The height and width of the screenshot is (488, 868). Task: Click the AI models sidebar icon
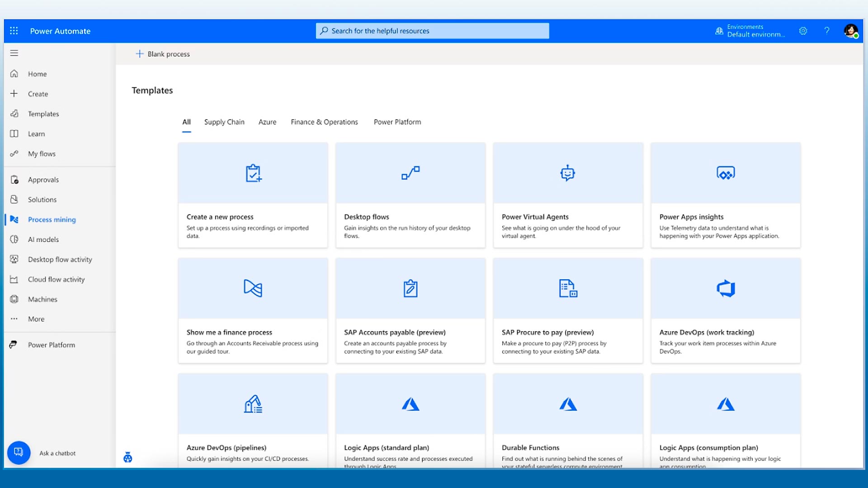tap(14, 239)
